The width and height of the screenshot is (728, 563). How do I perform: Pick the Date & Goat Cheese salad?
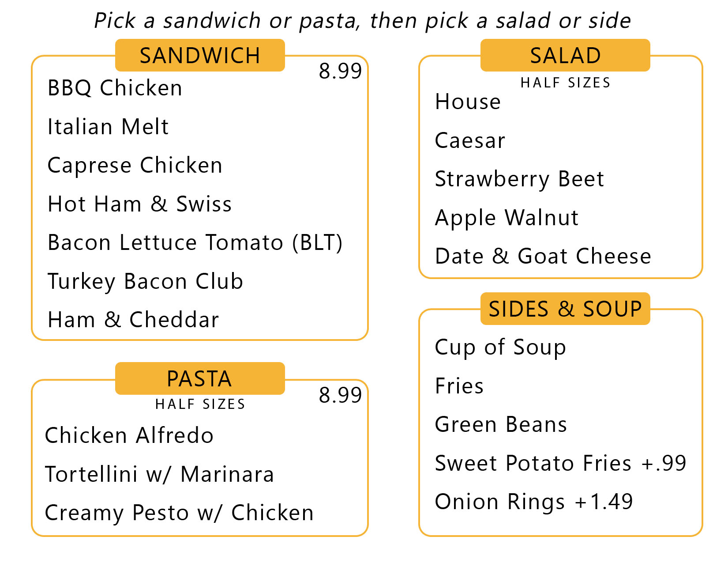543,256
